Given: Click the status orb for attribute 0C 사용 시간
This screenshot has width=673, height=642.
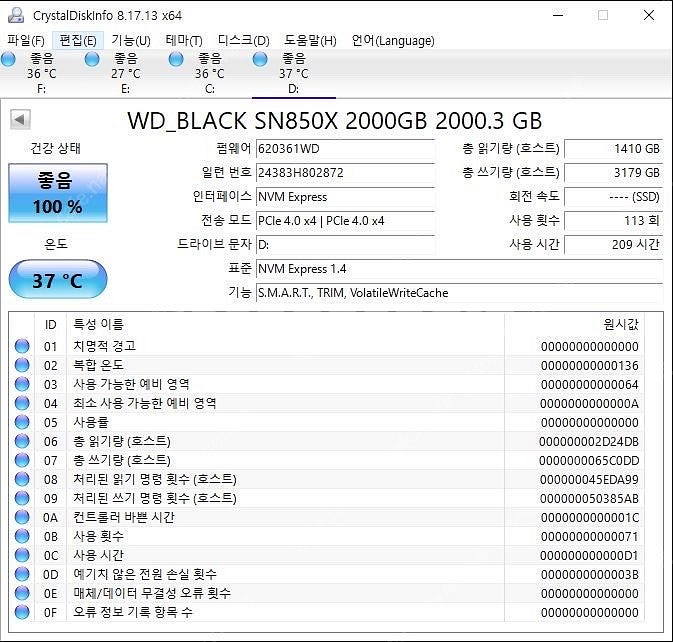Looking at the screenshot, I should (x=22, y=555).
